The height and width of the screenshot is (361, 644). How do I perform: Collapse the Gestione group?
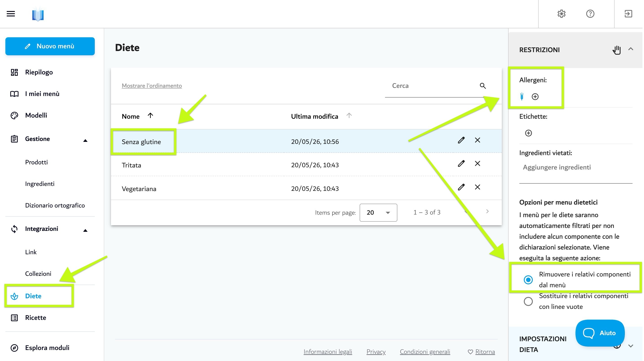(x=85, y=140)
